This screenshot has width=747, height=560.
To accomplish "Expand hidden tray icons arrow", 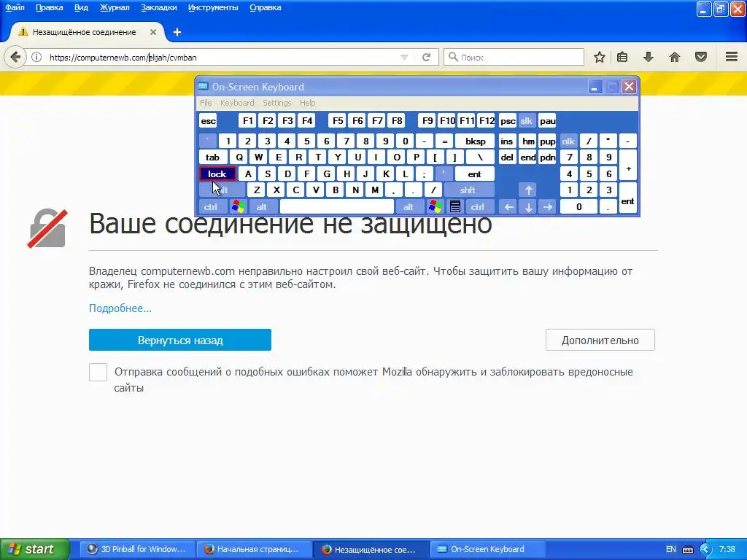I will 706,550.
